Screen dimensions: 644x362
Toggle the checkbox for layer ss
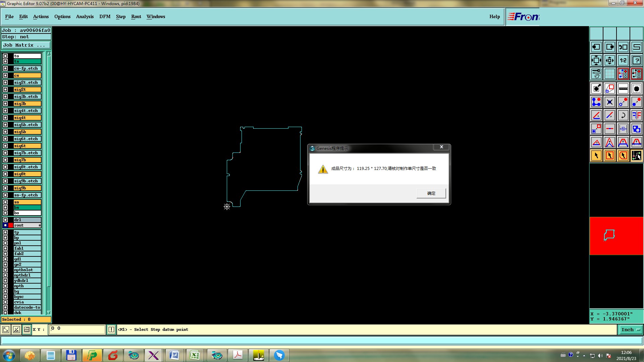point(5,202)
